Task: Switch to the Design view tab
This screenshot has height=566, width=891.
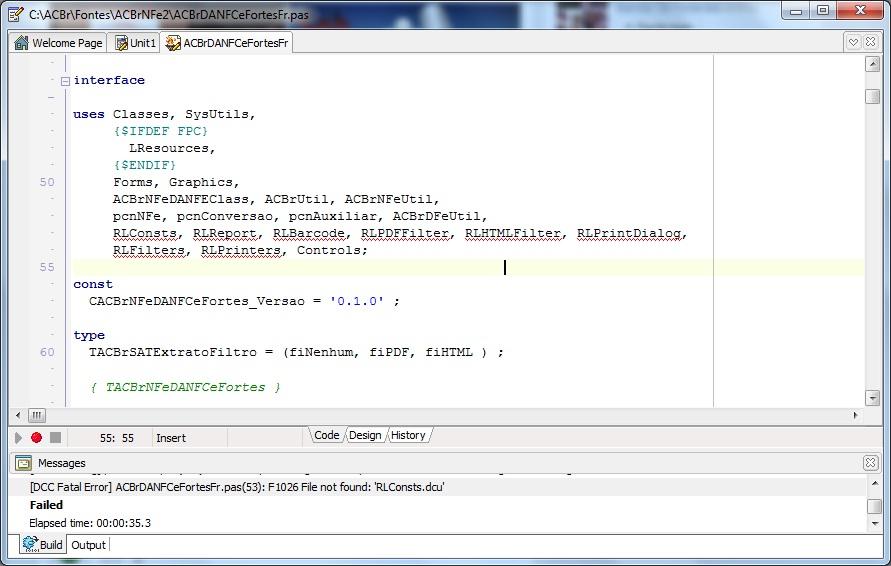Action: point(365,435)
